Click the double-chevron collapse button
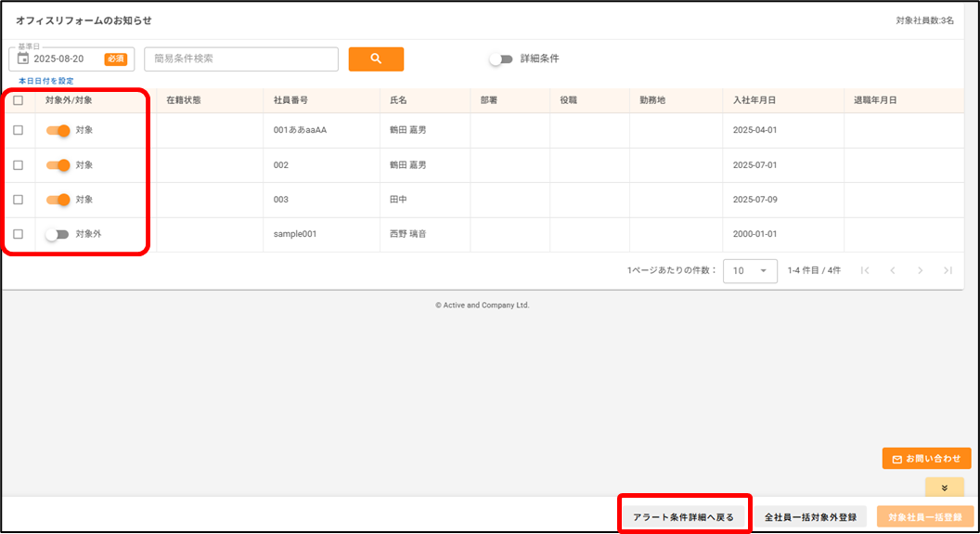980x534 pixels. (x=944, y=487)
